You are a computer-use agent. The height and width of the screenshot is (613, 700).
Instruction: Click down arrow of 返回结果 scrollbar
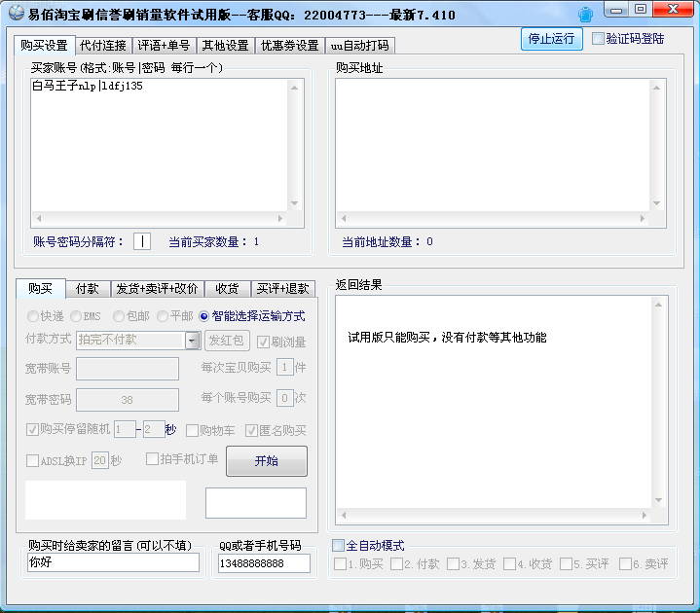(x=658, y=500)
